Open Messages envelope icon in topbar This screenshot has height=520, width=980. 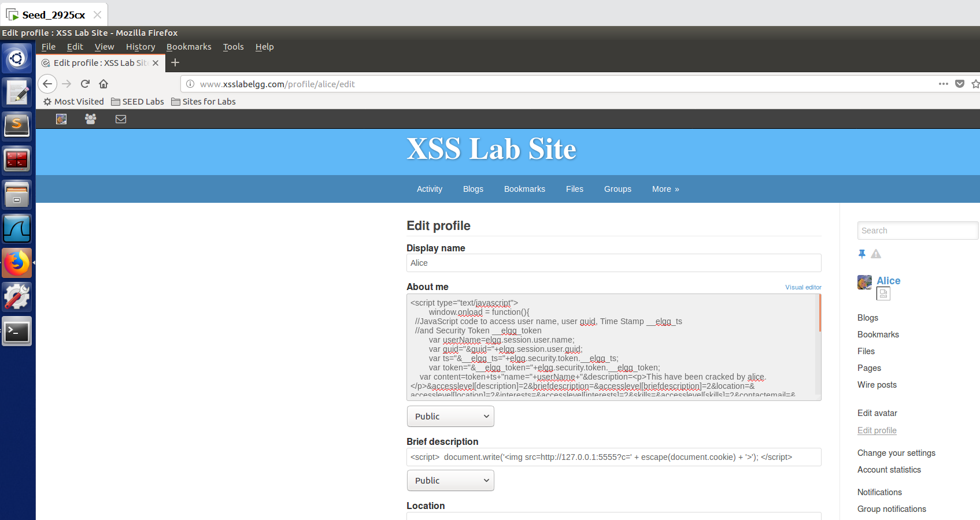(x=121, y=119)
